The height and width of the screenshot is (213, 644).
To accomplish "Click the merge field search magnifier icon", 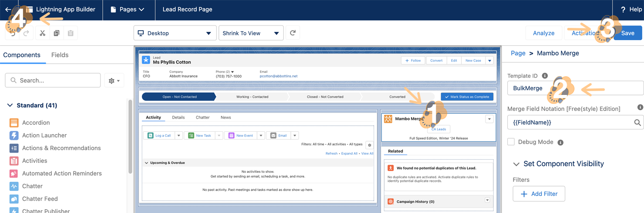I will coord(637,122).
